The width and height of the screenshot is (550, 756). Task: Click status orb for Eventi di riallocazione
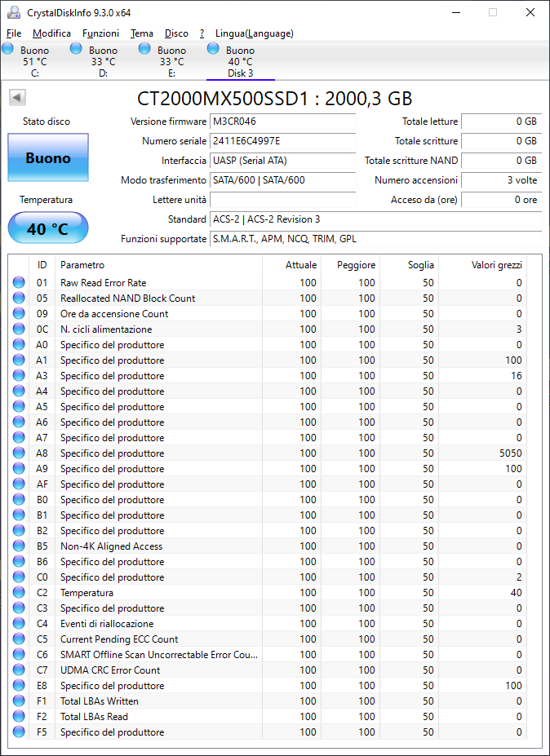[x=19, y=623]
